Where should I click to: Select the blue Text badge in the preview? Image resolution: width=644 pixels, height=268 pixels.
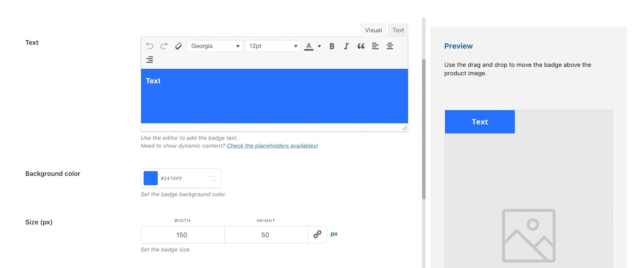click(480, 122)
